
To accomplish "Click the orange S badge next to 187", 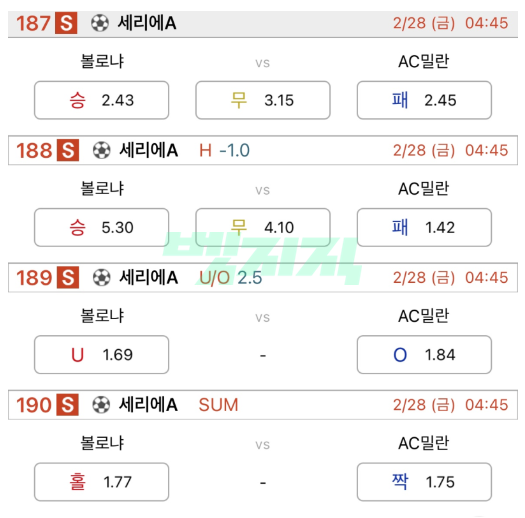I will pyautogui.click(x=66, y=23).
